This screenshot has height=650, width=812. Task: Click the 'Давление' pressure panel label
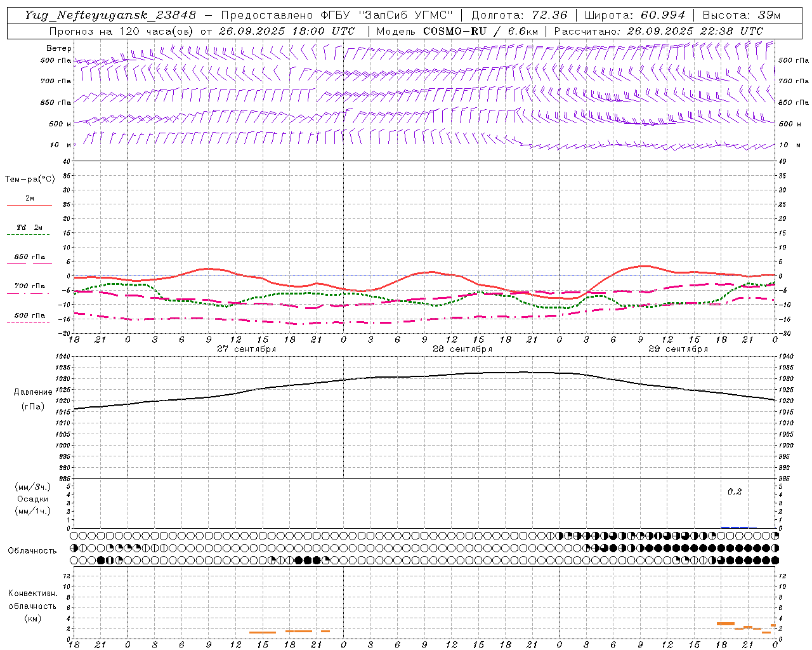(33, 392)
